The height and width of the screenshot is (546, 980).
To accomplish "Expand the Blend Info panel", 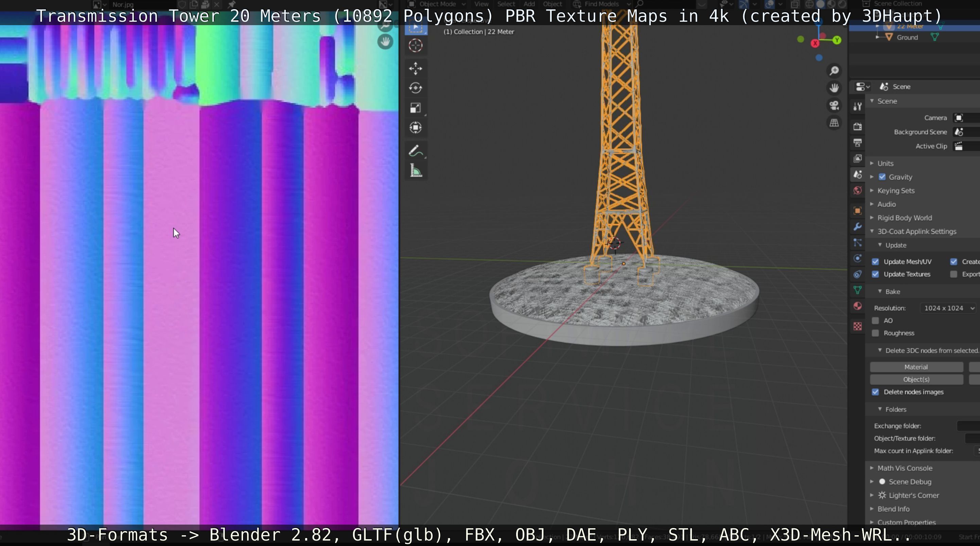I will (x=872, y=509).
